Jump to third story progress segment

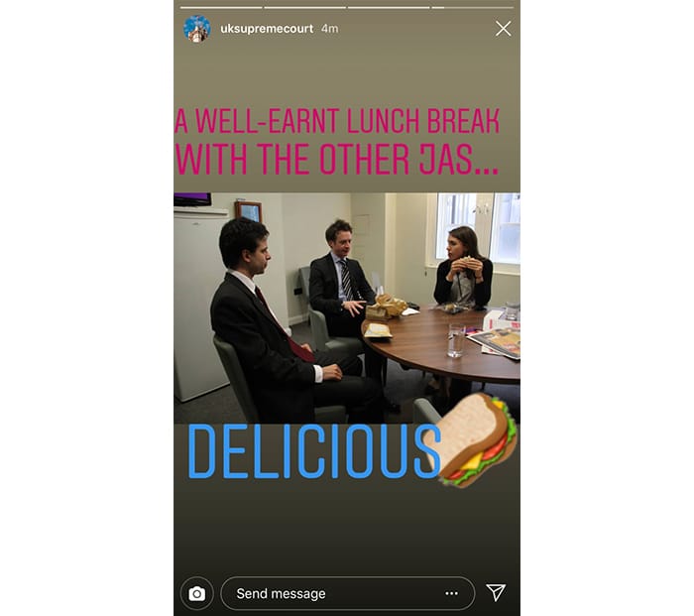[389, 8]
